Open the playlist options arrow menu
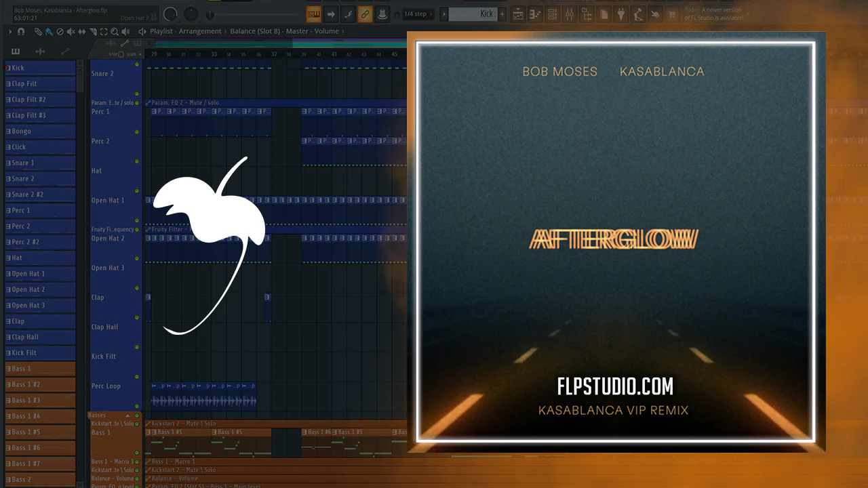This screenshot has height=488, width=868. click(10, 31)
